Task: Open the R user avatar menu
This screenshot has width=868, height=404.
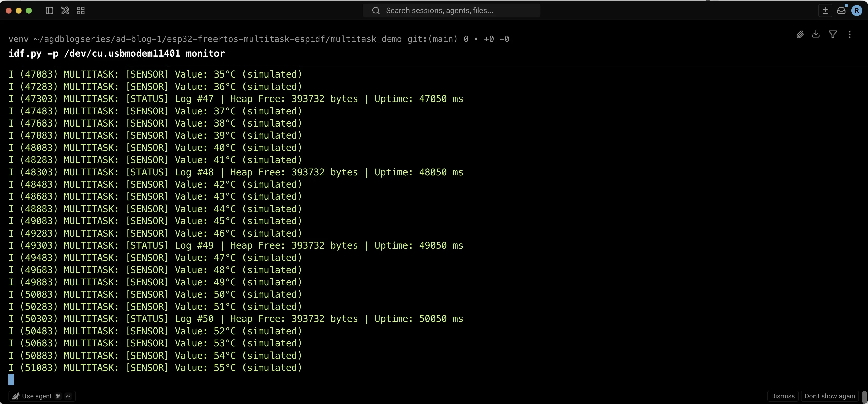Action: coord(857,10)
